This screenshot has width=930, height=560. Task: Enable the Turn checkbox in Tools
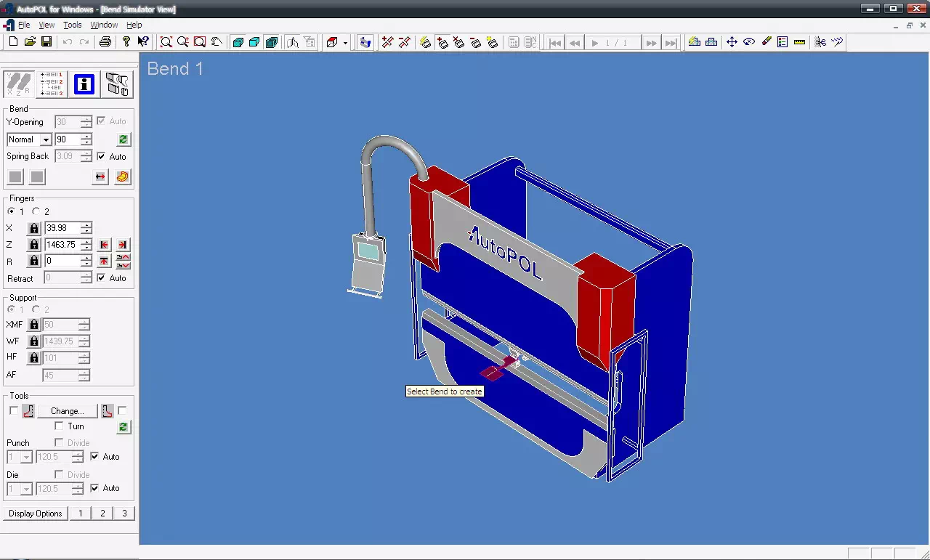tap(60, 426)
